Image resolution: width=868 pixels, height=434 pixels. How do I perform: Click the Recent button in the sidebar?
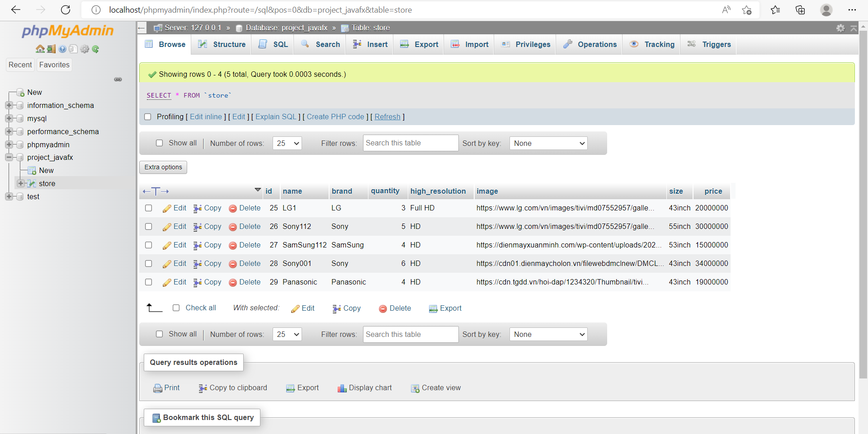20,65
